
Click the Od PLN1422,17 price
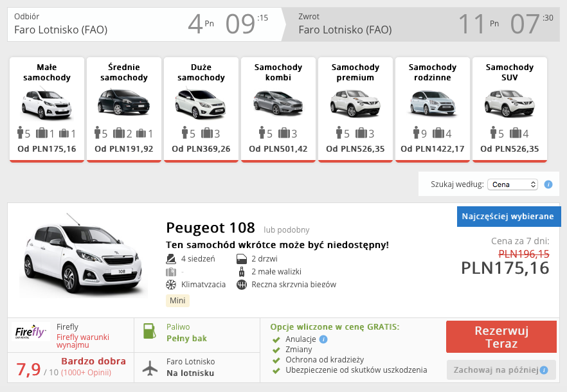pyautogui.click(x=433, y=149)
